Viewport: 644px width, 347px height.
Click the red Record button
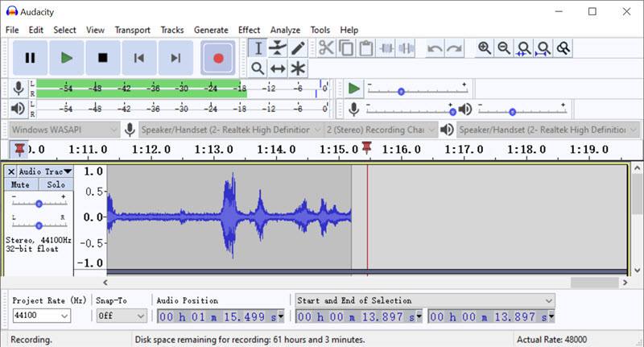pos(218,58)
